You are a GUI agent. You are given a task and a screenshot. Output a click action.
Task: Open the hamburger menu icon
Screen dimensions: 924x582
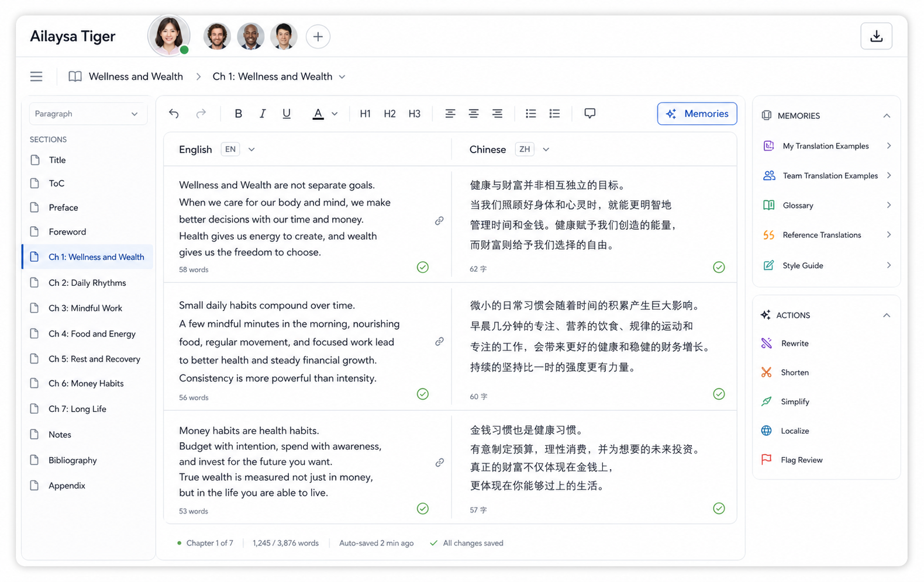point(36,77)
